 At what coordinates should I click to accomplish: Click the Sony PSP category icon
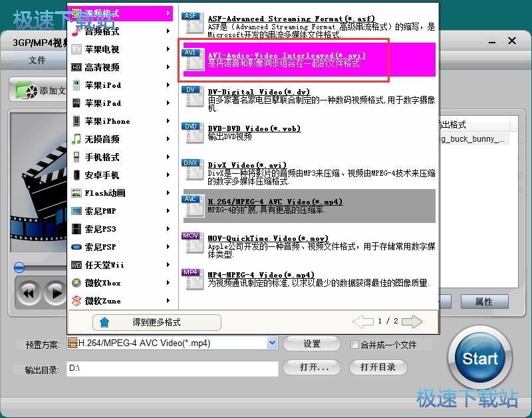76,247
